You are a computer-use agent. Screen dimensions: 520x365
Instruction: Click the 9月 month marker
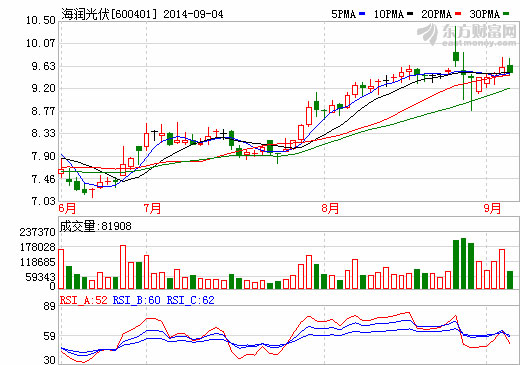[x=492, y=208]
